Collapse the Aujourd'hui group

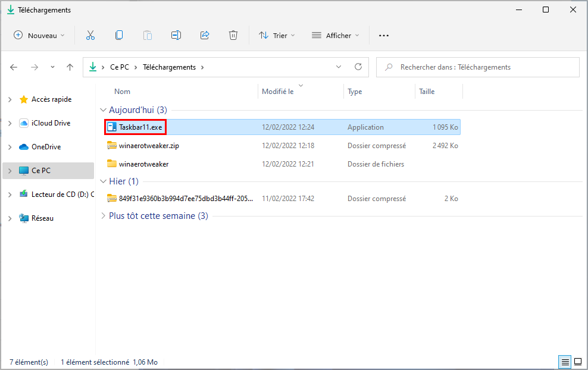tap(103, 110)
